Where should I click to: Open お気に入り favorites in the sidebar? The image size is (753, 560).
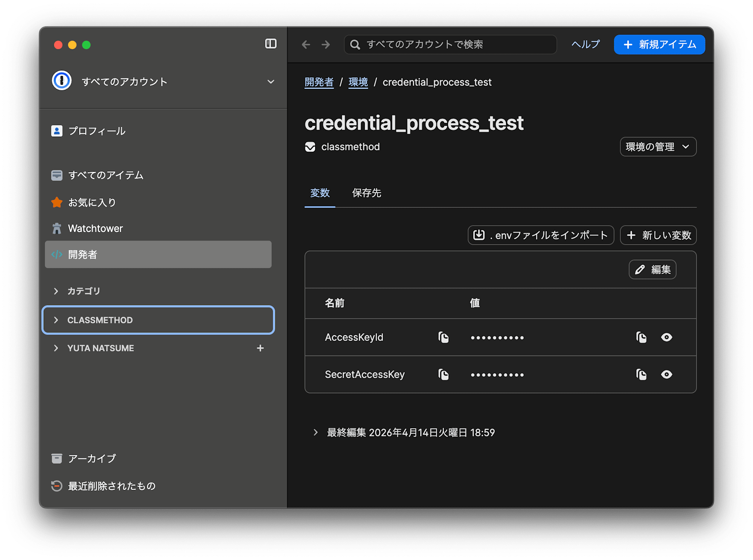(x=92, y=202)
